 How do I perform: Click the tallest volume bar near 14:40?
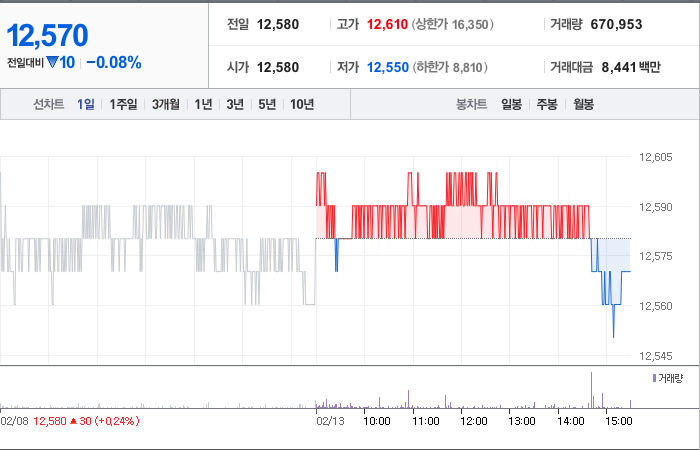(x=592, y=390)
